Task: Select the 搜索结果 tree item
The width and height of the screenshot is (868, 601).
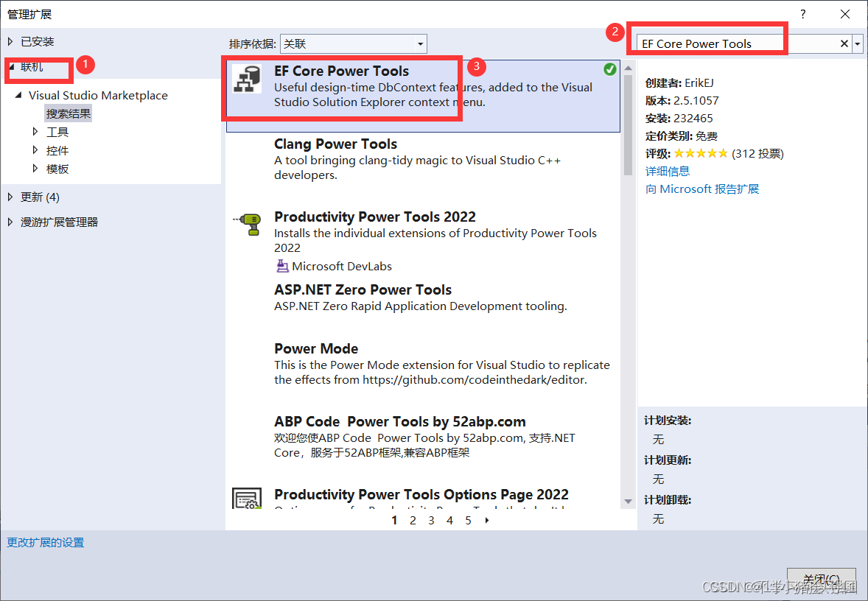Action: [x=68, y=113]
